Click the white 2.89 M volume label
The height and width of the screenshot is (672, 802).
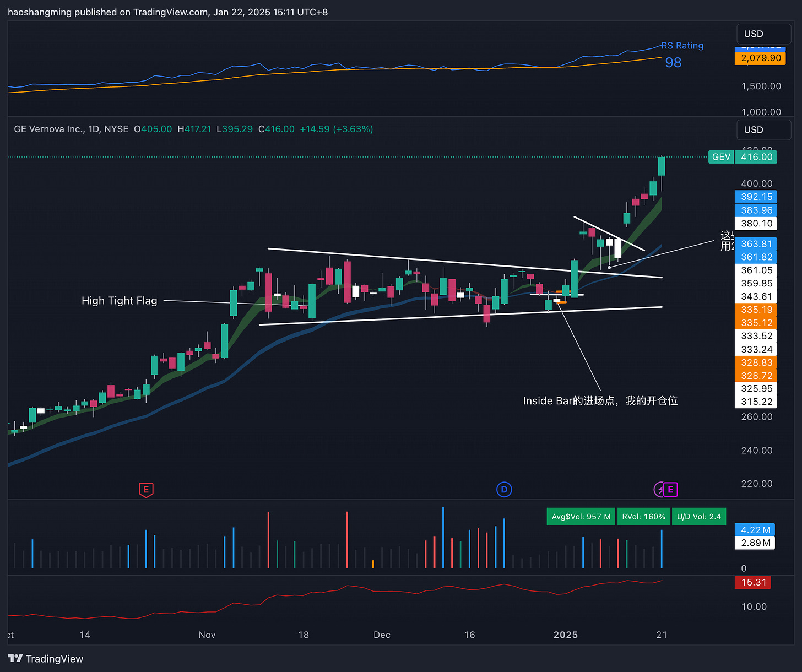(755, 543)
